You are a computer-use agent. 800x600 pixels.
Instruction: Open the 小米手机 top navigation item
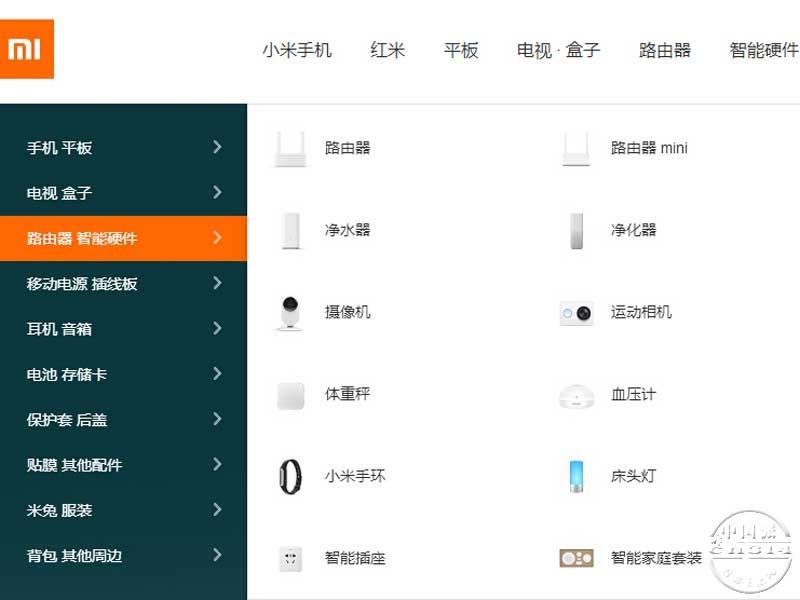tap(297, 50)
